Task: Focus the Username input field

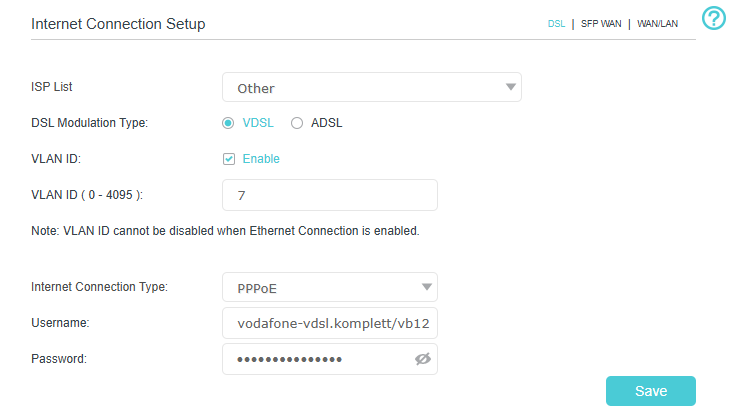Action: (329, 323)
